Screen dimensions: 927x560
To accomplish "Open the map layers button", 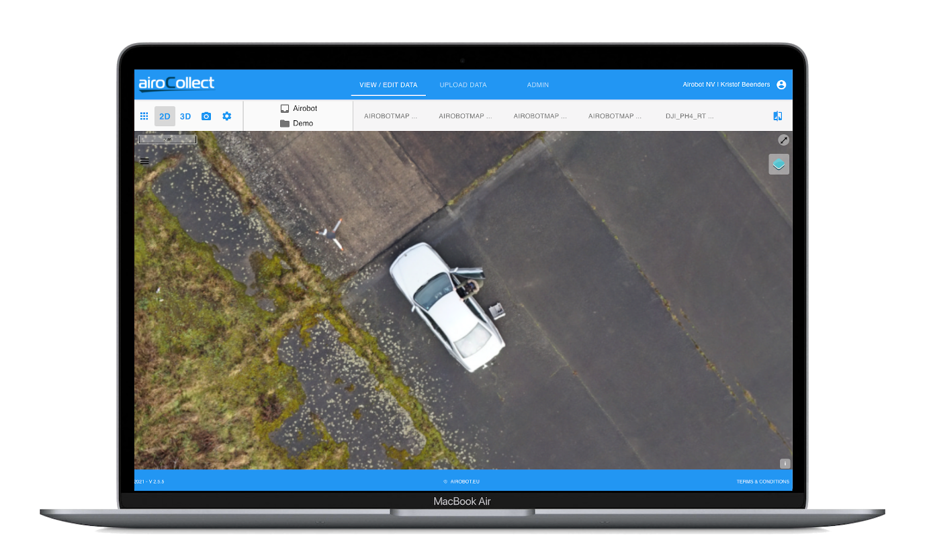I will tap(779, 165).
